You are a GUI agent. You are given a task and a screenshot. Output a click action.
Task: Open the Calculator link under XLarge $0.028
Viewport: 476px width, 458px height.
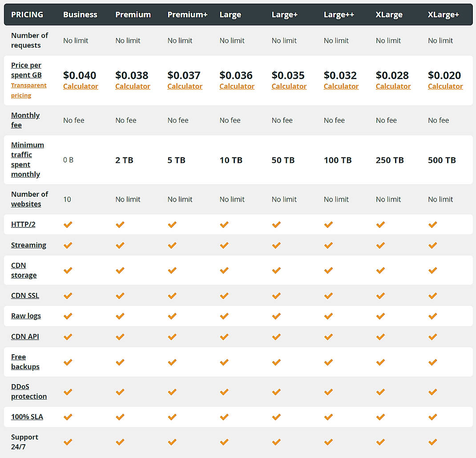[393, 86]
